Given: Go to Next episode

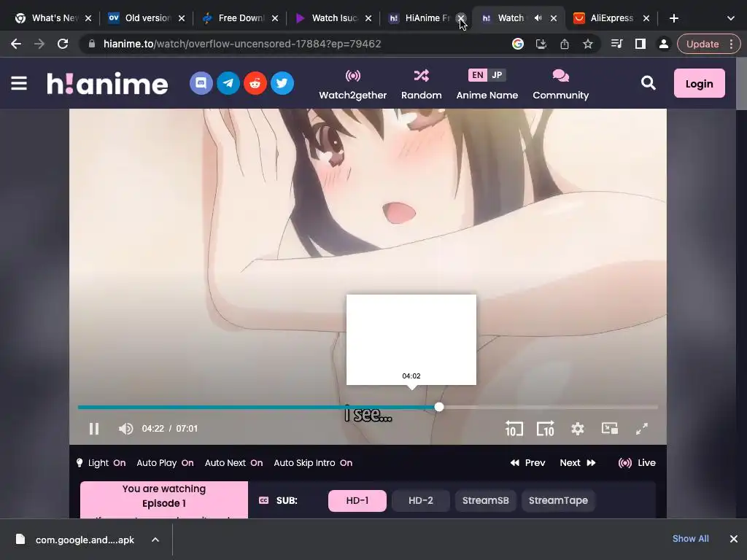Looking at the screenshot, I should (578, 463).
